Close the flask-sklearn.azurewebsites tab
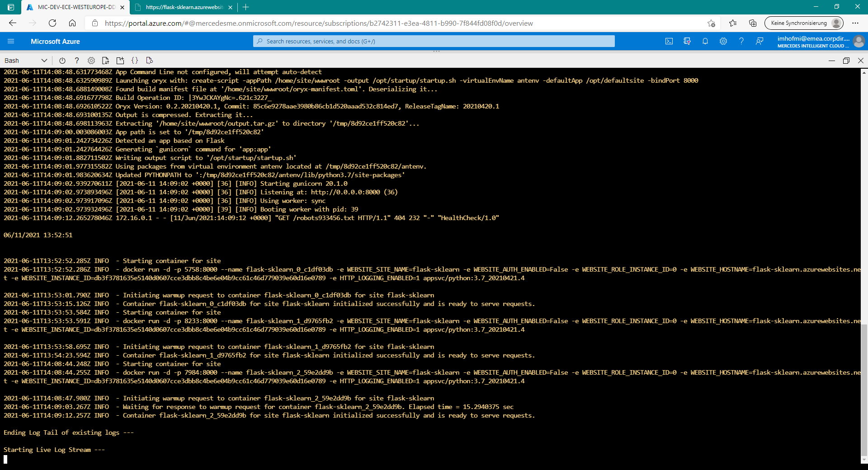The height and width of the screenshot is (470, 868). 231,7
